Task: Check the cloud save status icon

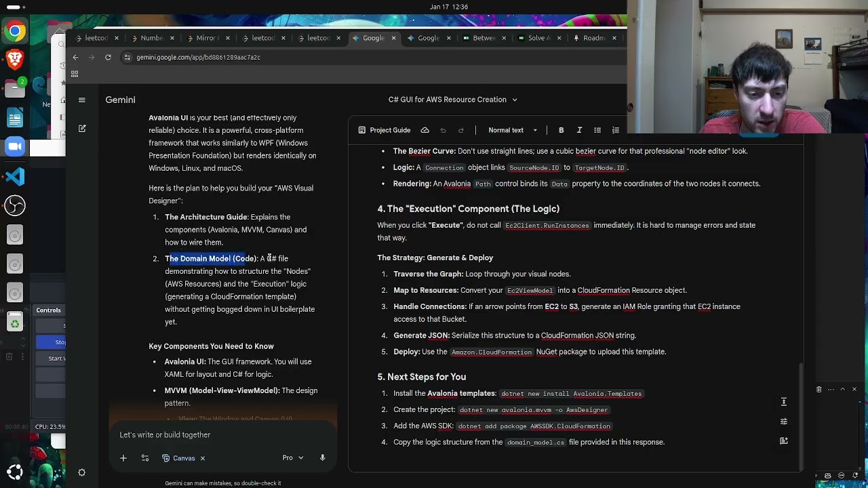Action: pos(425,130)
